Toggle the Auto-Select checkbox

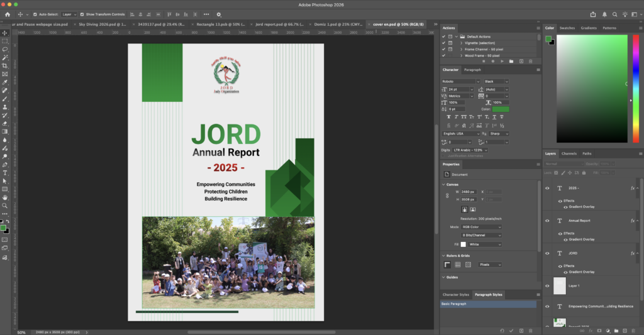click(x=35, y=14)
